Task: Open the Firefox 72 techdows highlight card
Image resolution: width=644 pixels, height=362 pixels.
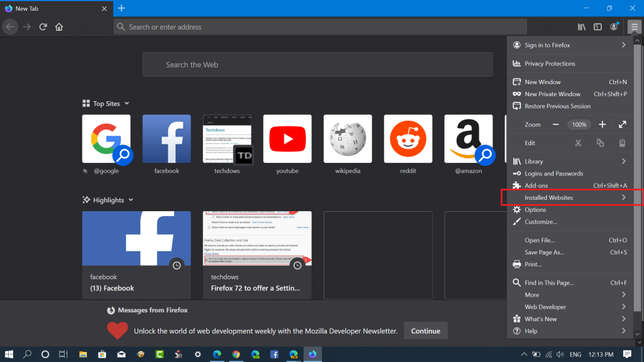Action: pos(257,255)
